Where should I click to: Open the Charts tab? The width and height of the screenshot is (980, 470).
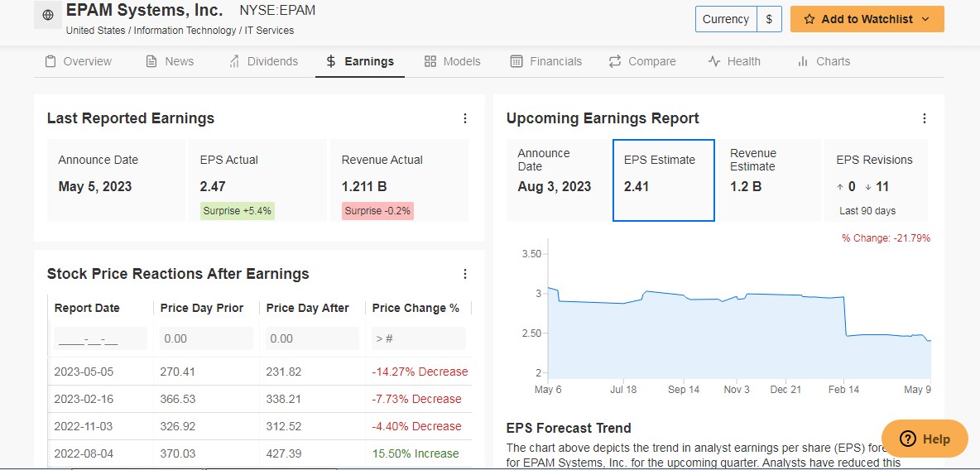[x=824, y=61]
